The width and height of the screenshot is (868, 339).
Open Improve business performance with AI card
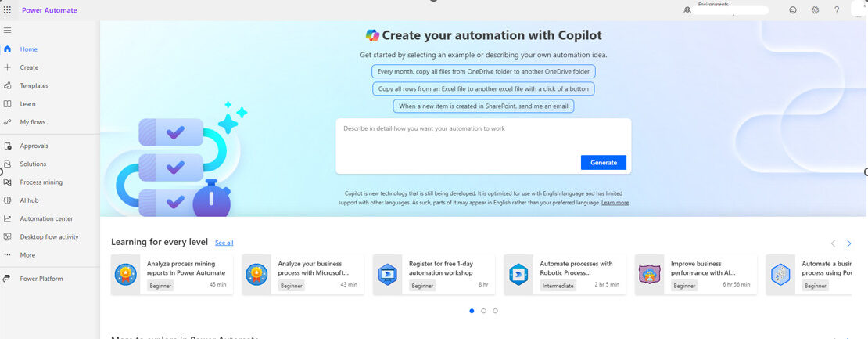[x=696, y=275]
